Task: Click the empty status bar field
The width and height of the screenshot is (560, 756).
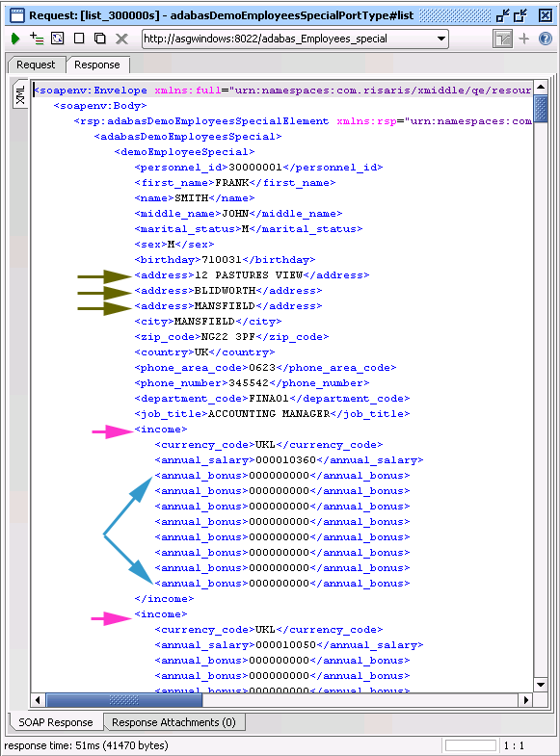Action: point(470,745)
